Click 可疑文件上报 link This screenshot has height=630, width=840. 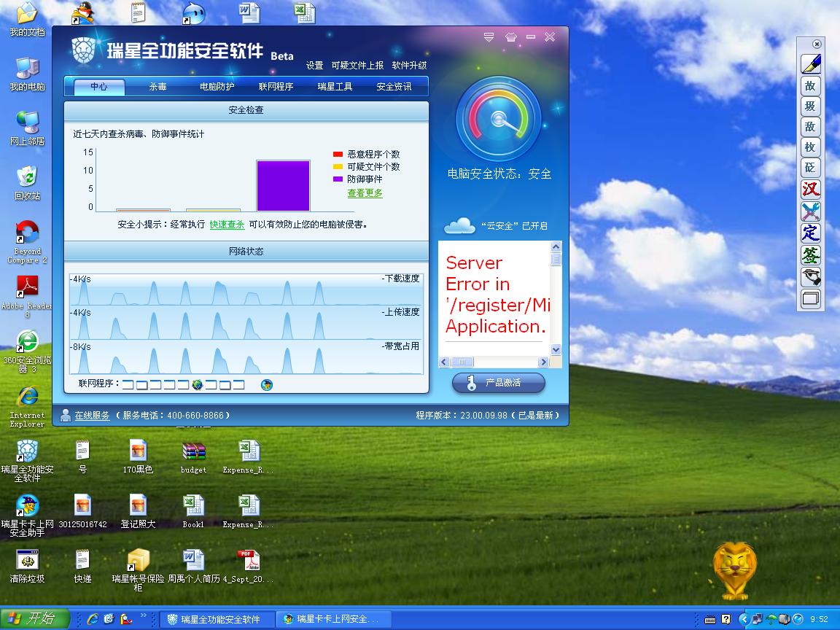click(357, 66)
